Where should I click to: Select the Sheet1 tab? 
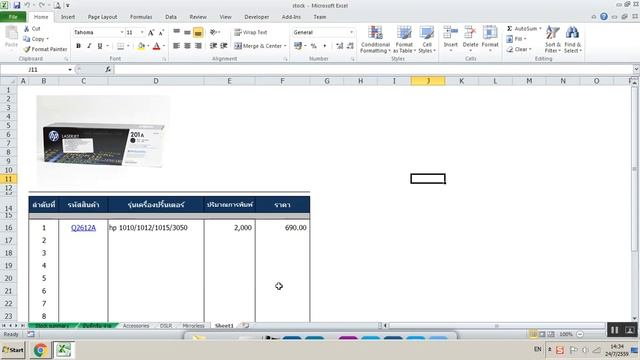224,326
